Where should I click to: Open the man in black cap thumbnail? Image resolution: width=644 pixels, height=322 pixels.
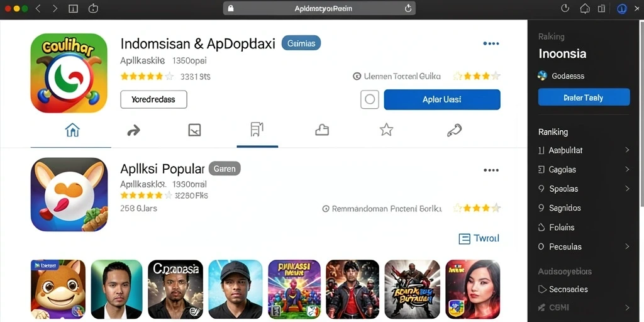(x=235, y=289)
